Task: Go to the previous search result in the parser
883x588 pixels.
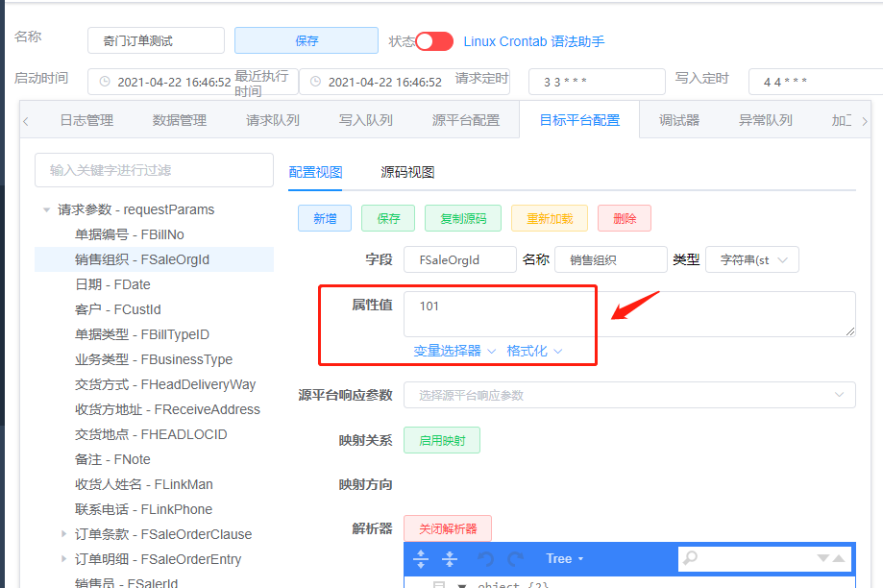Action: click(x=839, y=558)
